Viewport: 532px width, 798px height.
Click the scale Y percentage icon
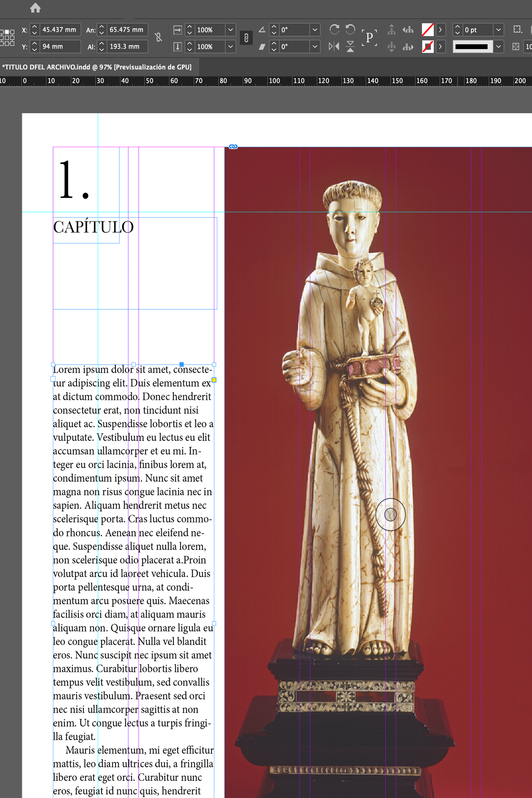(x=178, y=47)
